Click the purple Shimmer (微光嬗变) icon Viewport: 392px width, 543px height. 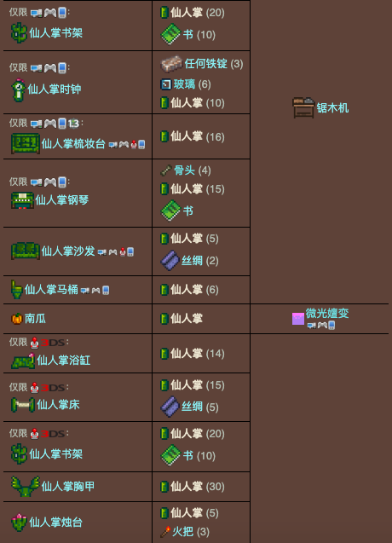tap(298, 319)
